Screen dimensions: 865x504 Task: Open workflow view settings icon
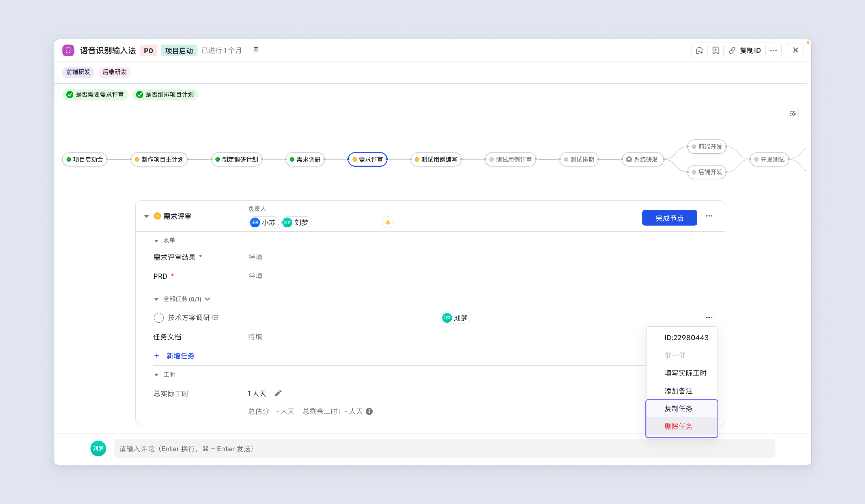coord(793,113)
